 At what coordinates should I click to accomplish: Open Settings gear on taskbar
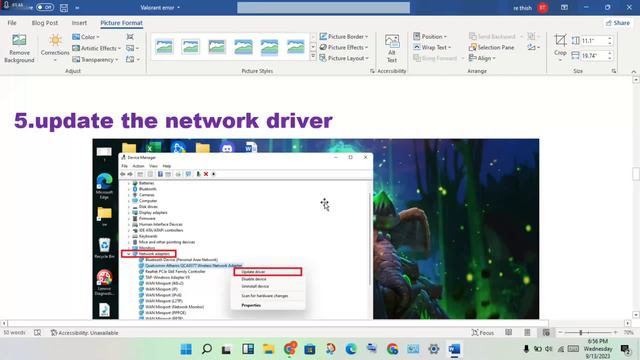click(x=433, y=349)
